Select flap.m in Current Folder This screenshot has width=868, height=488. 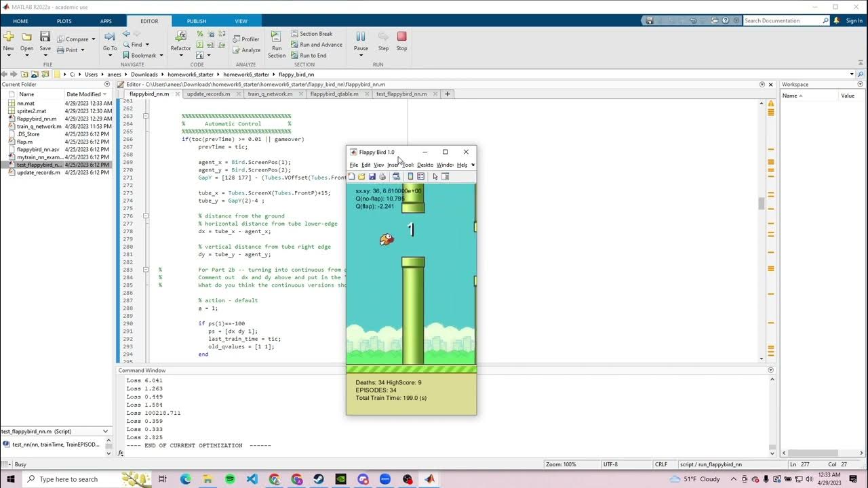[x=24, y=142]
